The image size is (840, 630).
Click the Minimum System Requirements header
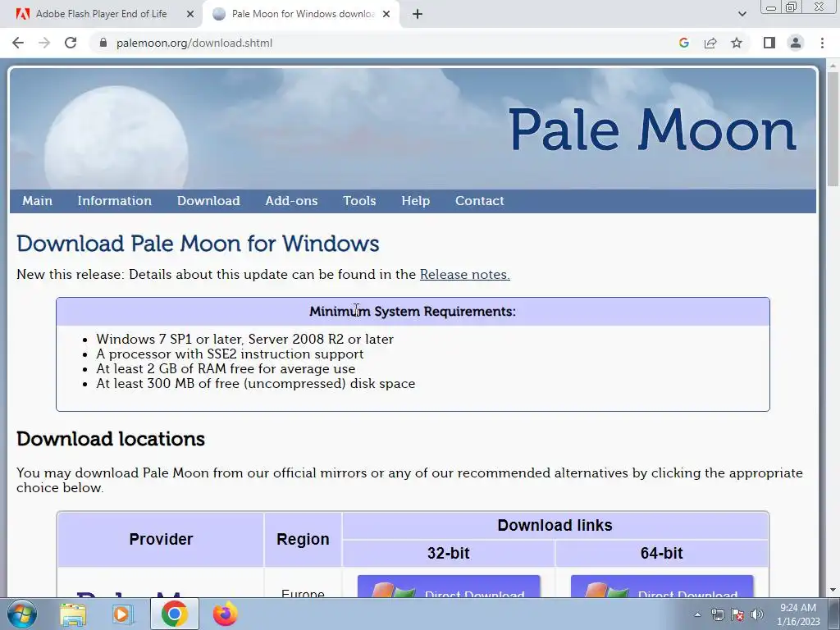tap(413, 311)
